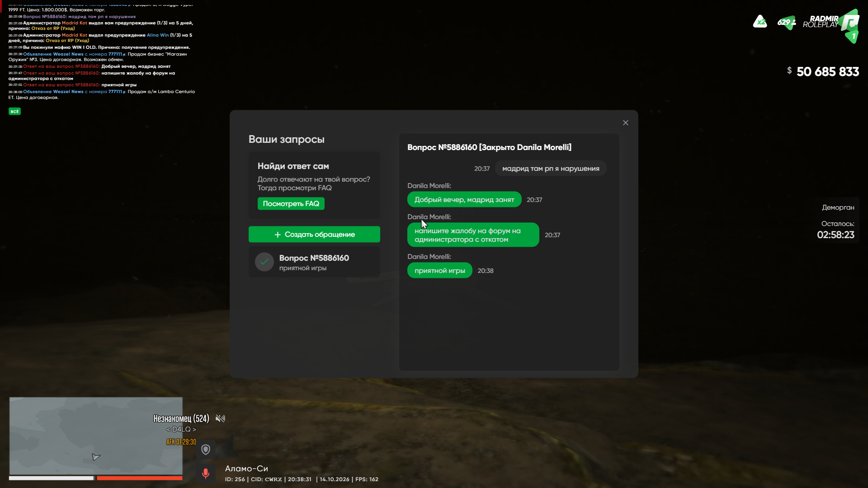This screenshot has height=488, width=868.
Task: Click the 'Деморган' label on the right
Action: coord(838,207)
